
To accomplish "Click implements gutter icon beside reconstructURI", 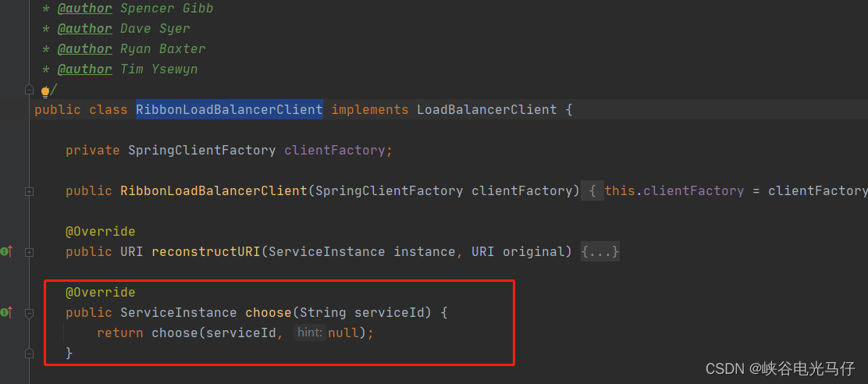I will 7,252.
